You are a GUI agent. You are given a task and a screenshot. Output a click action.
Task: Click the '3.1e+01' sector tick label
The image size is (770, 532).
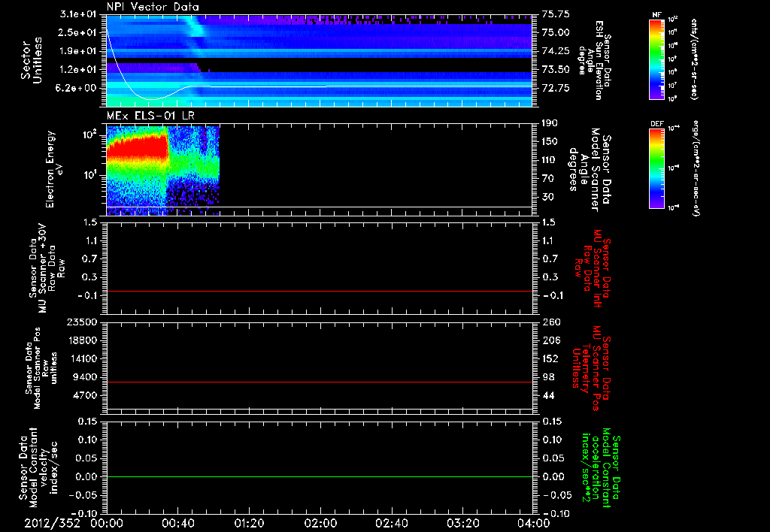coord(78,14)
